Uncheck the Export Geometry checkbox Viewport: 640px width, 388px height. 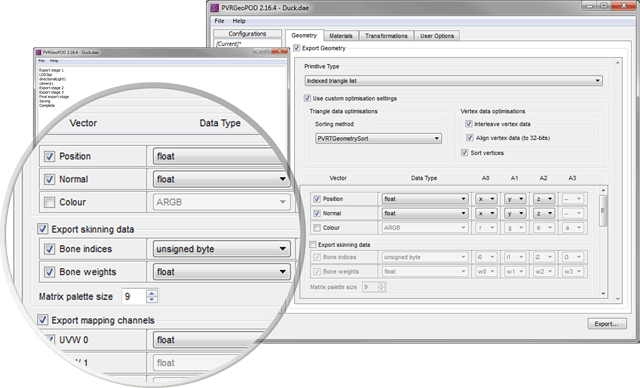(297, 48)
